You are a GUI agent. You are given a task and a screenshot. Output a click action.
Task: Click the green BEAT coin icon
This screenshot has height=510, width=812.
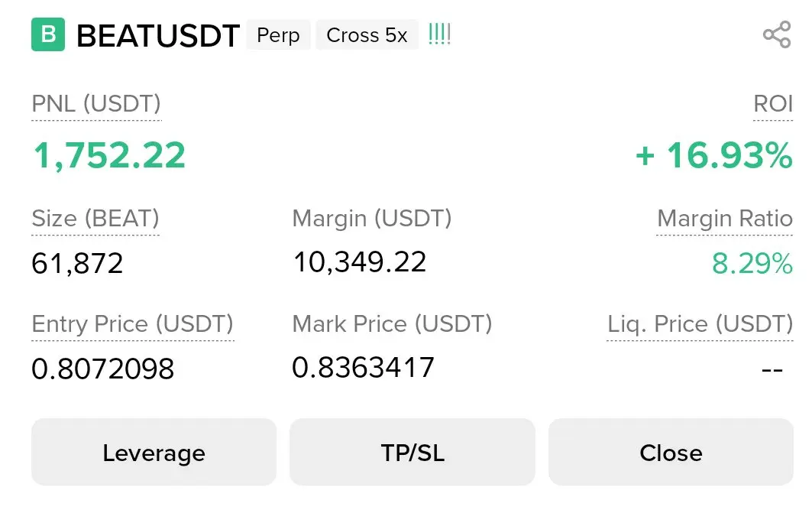48,35
